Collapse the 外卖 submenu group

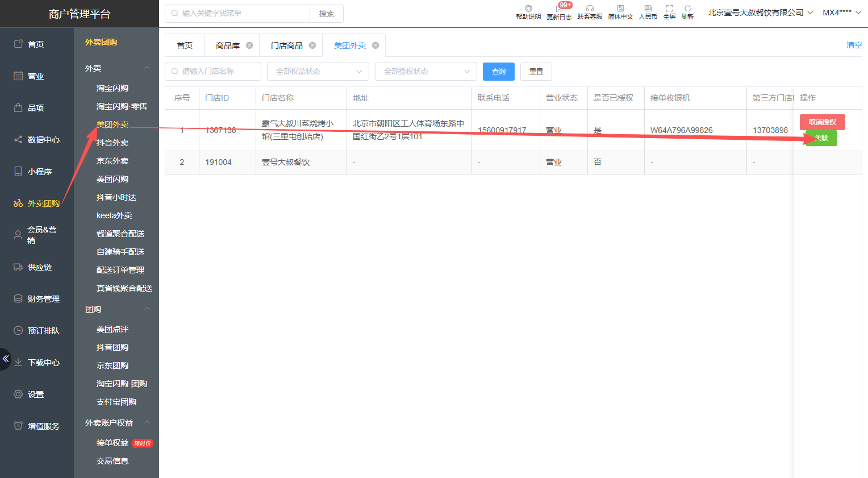tap(147, 68)
